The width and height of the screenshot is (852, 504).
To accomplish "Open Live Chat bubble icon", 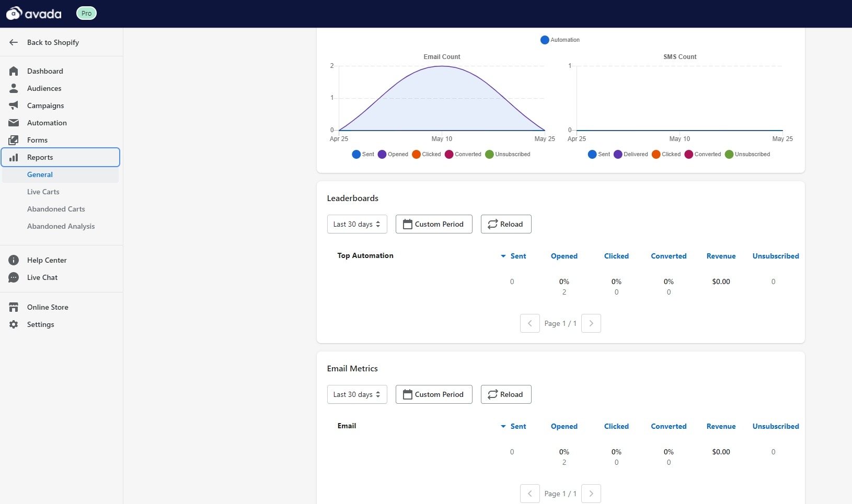I will click(14, 277).
